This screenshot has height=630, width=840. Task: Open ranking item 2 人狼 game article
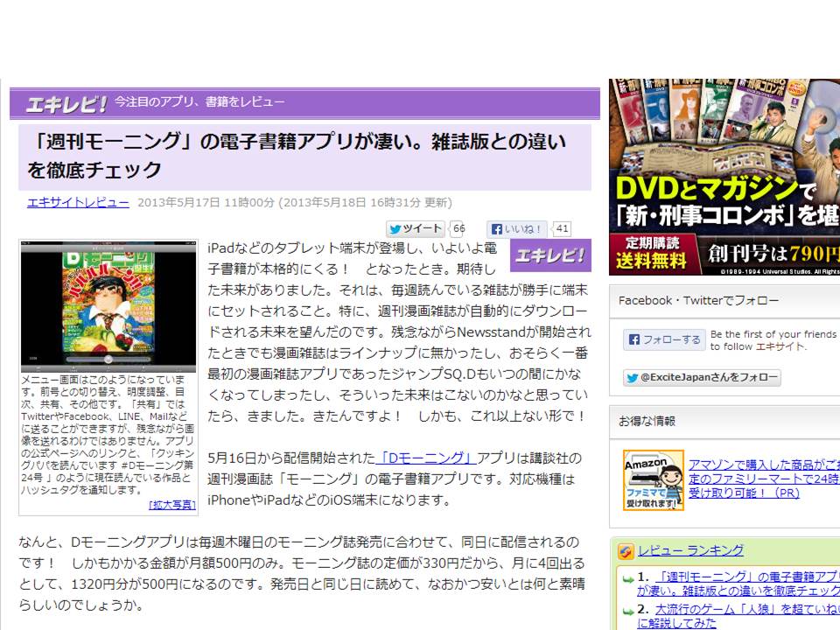(x=738, y=616)
